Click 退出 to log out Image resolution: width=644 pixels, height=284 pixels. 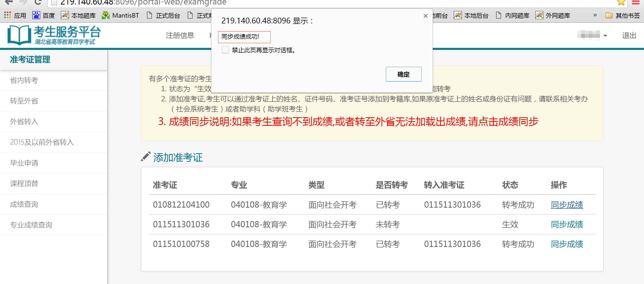(x=629, y=36)
